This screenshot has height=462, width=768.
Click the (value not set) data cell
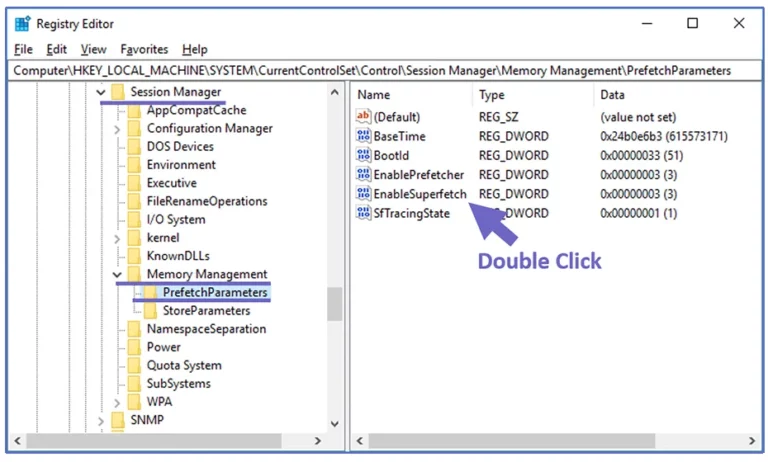638,117
